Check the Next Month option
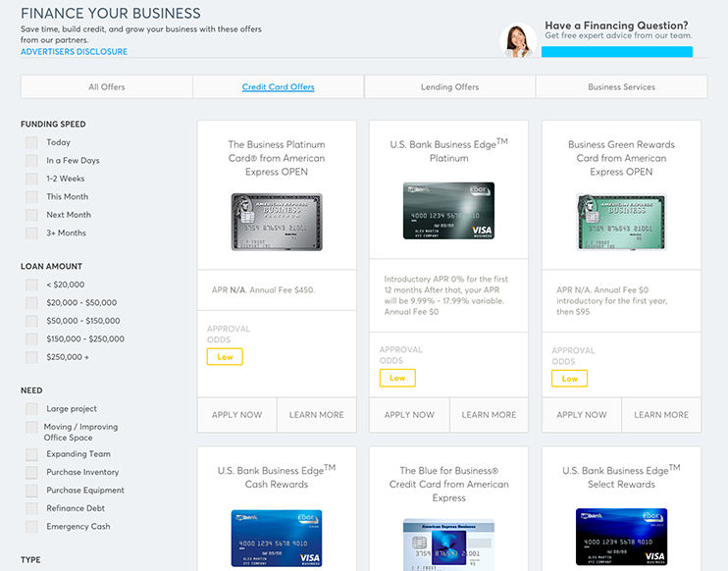The height and width of the screenshot is (571, 728). tap(31, 215)
